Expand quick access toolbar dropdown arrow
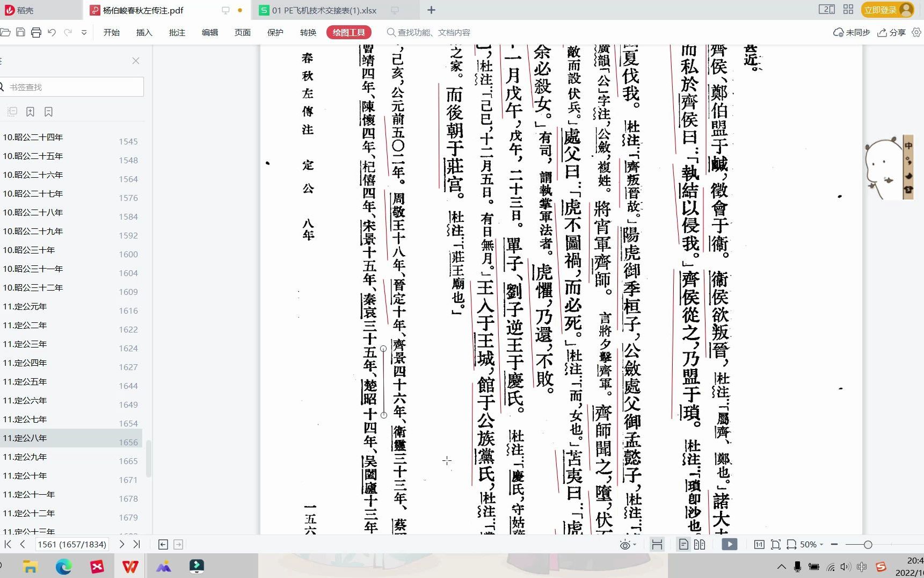 (x=84, y=32)
